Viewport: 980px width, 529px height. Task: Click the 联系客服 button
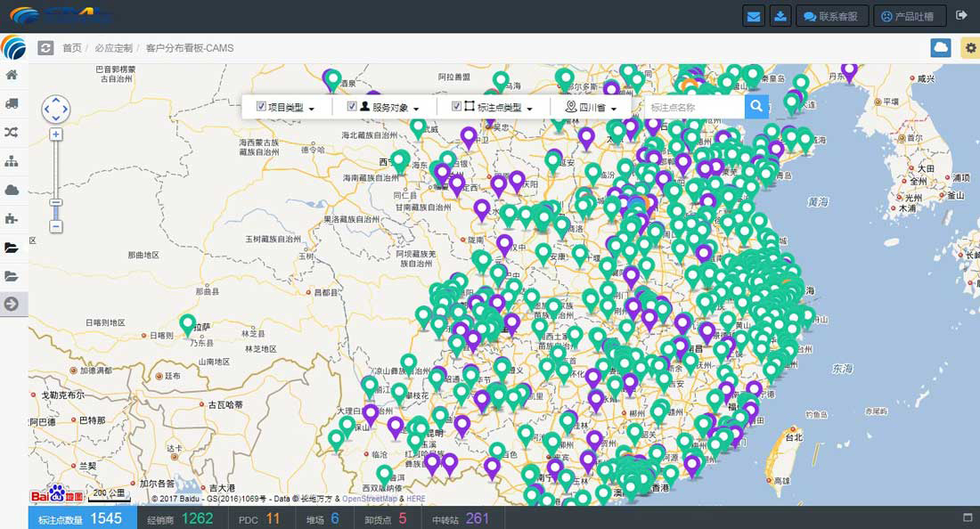point(832,16)
